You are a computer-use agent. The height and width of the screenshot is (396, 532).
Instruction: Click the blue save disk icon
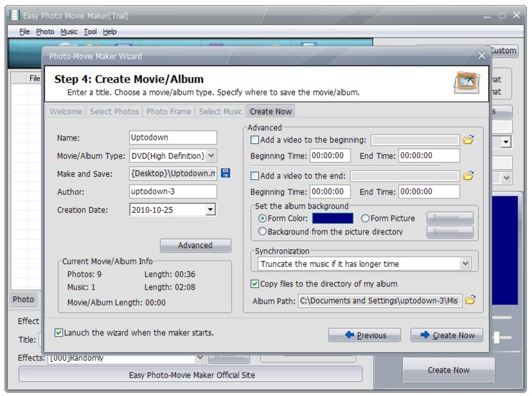(225, 173)
